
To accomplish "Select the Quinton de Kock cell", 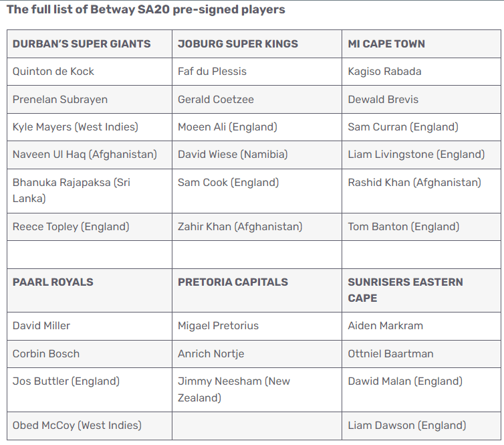I will tap(90, 72).
